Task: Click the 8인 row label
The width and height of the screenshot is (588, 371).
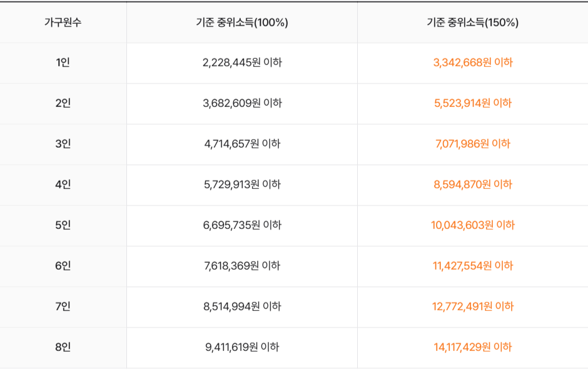Action: 63,347
